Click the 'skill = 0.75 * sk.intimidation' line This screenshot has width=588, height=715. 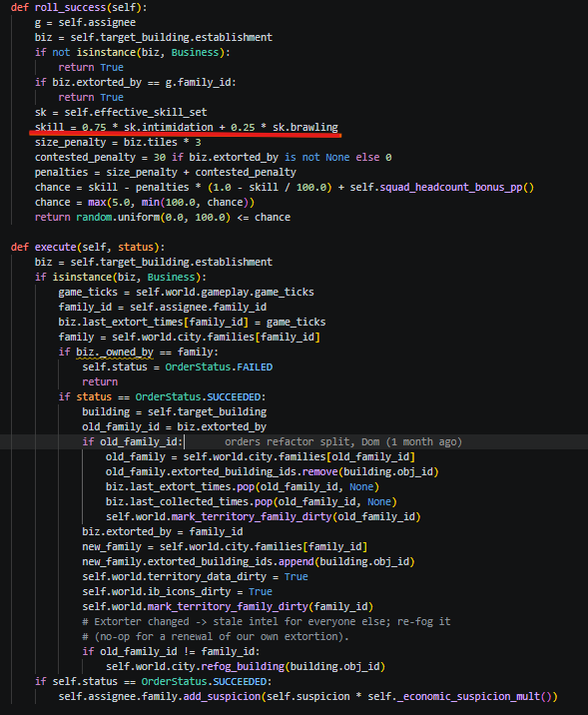pyautogui.click(x=187, y=127)
